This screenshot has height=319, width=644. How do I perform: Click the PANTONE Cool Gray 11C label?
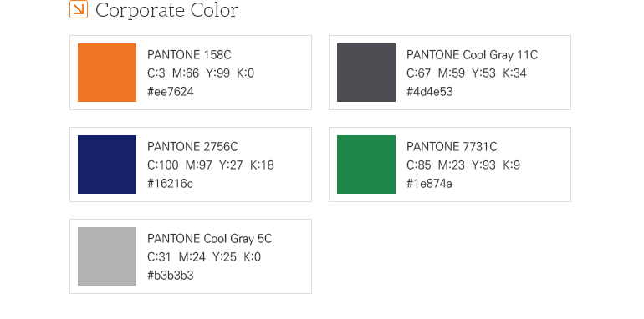click(472, 55)
